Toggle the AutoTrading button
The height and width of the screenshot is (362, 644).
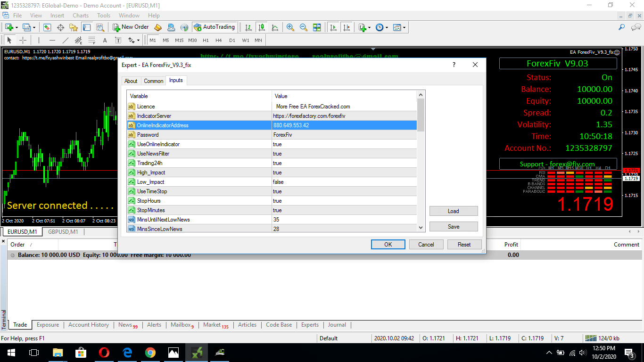click(x=214, y=27)
